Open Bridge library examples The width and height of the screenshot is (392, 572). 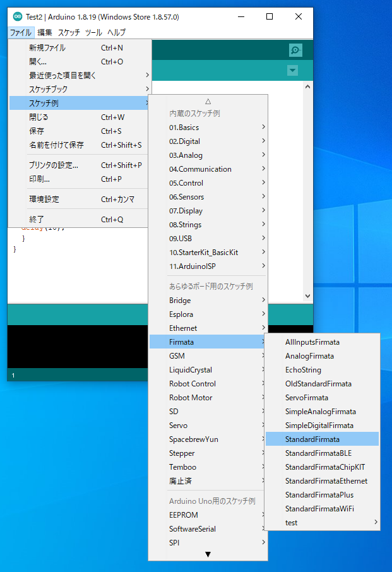click(208, 301)
